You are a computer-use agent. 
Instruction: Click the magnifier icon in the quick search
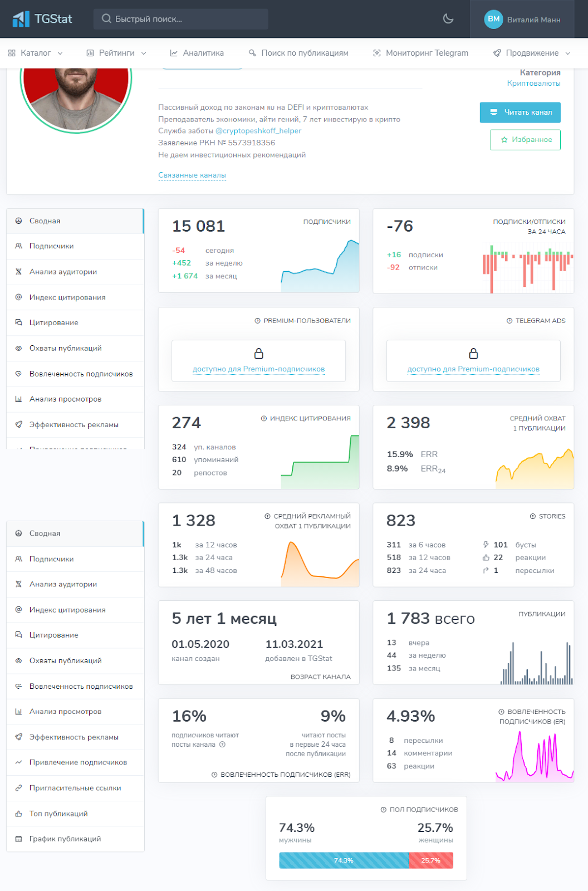(x=106, y=19)
